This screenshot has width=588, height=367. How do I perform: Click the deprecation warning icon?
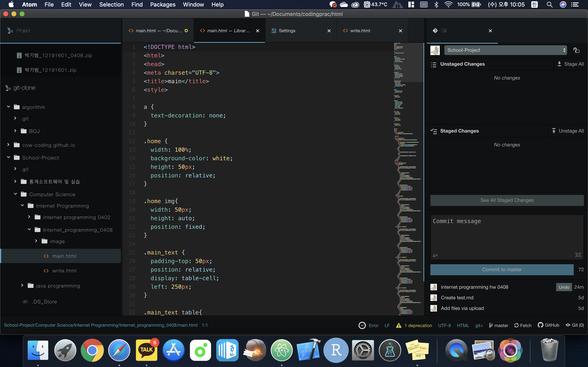point(399,325)
